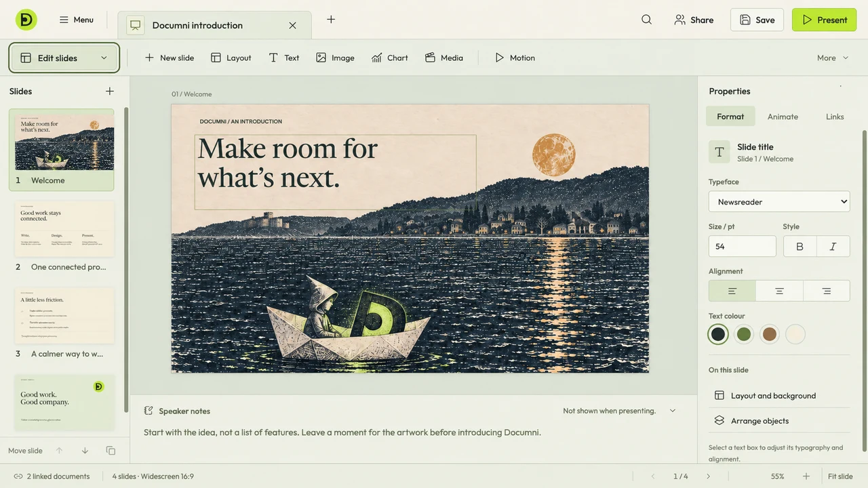Open the main Menu
868x488 pixels.
[x=76, y=20]
